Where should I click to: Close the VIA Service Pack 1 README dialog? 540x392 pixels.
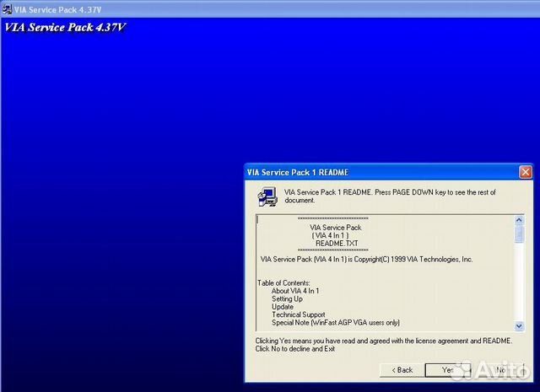(525, 172)
